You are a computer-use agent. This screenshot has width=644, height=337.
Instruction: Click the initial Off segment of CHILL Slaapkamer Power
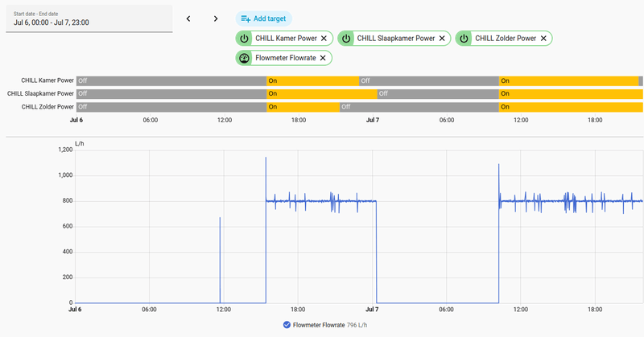[x=171, y=93]
